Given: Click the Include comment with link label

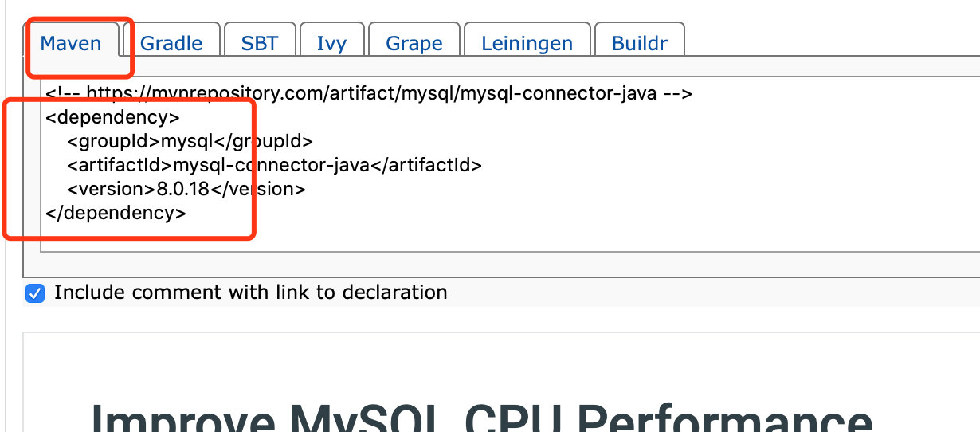Looking at the screenshot, I should coord(251,293).
